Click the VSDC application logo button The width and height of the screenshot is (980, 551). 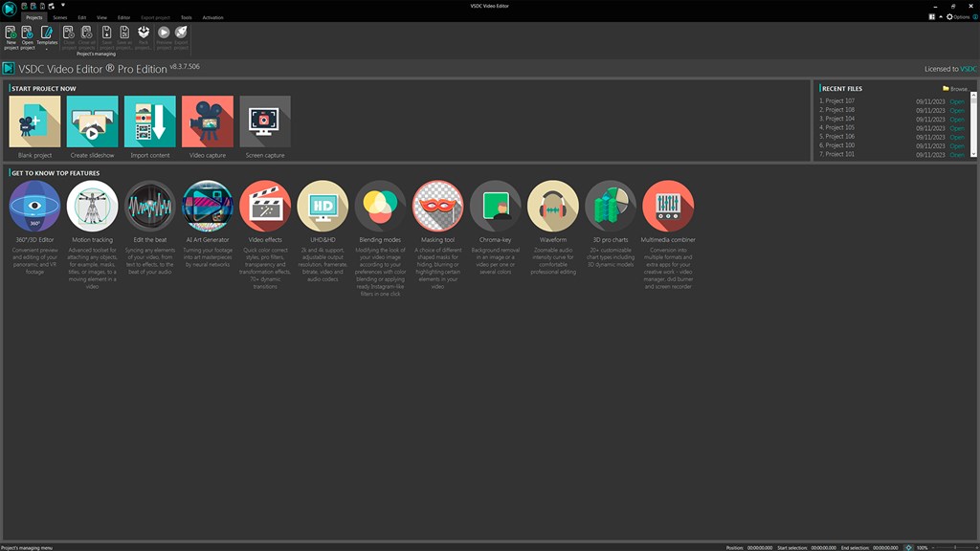click(x=10, y=8)
